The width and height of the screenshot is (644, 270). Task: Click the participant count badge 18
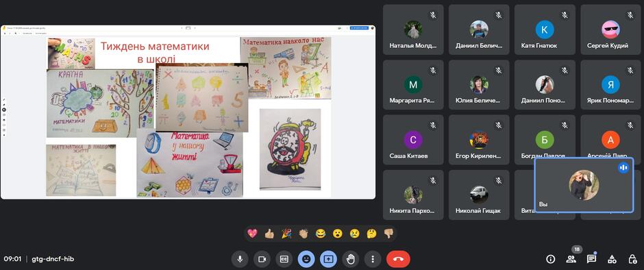pos(577,249)
